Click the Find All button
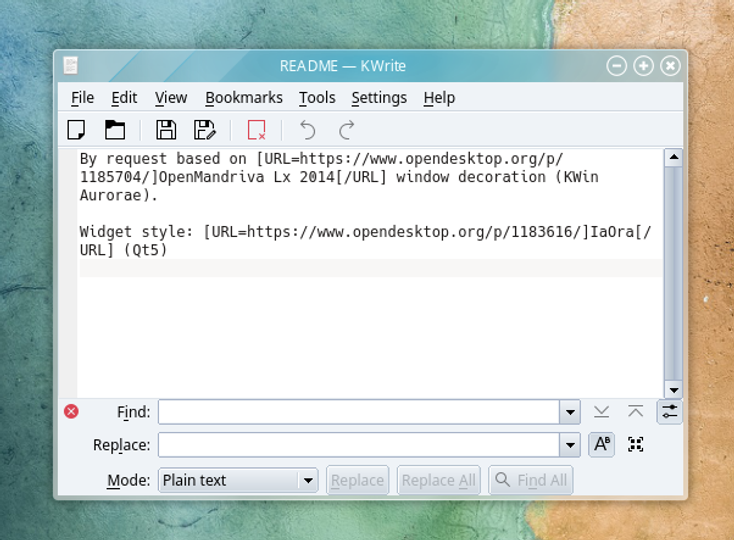Screen dimensions: 734x540 point(530,480)
